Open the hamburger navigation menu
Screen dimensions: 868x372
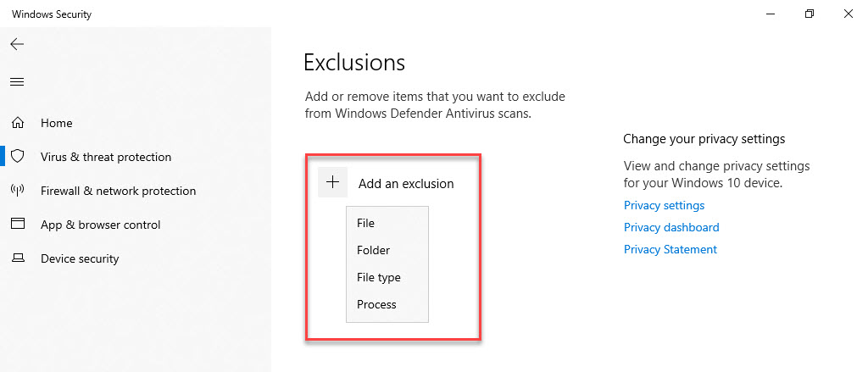[17, 82]
